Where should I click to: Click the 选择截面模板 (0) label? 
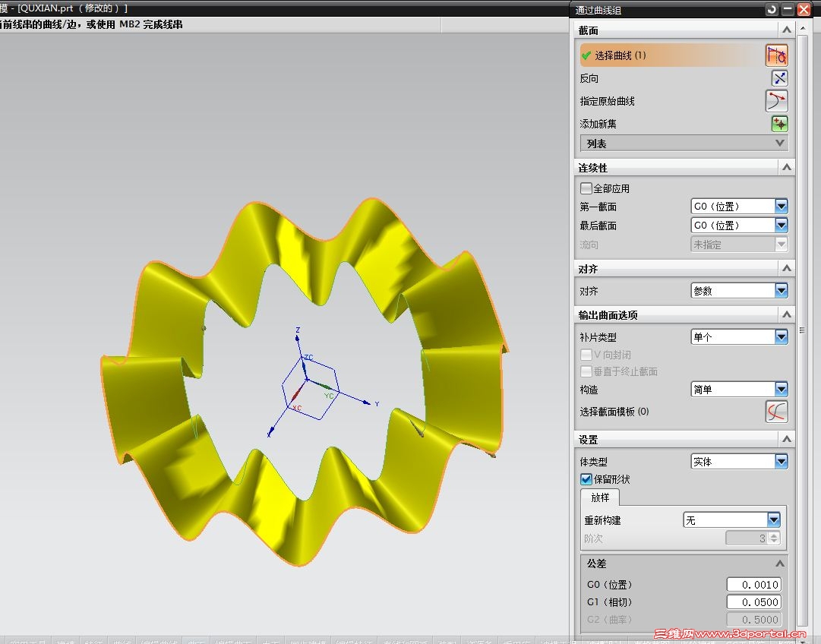(x=614, y=412)
